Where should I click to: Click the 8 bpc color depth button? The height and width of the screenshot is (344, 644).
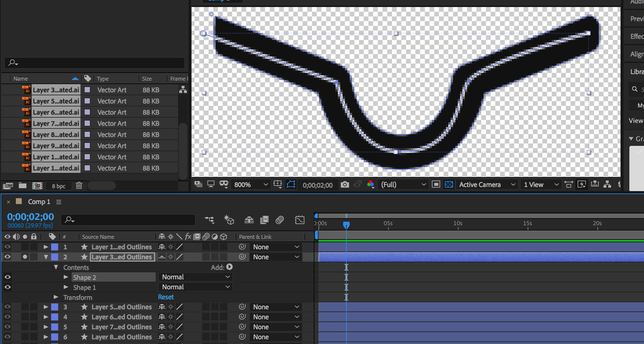(58, 186)
